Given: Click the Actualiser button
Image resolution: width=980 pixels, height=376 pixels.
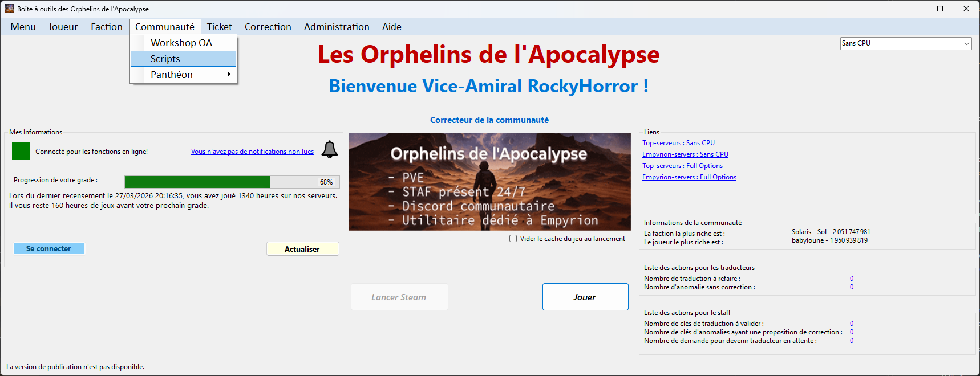Looking at the screenshot, I should (302, 249).
